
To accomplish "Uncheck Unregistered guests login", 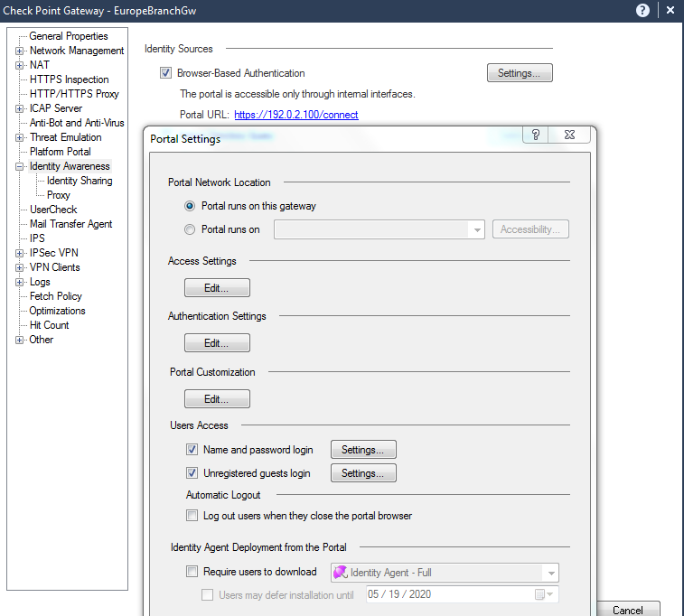I will click(x=192, y=473).
